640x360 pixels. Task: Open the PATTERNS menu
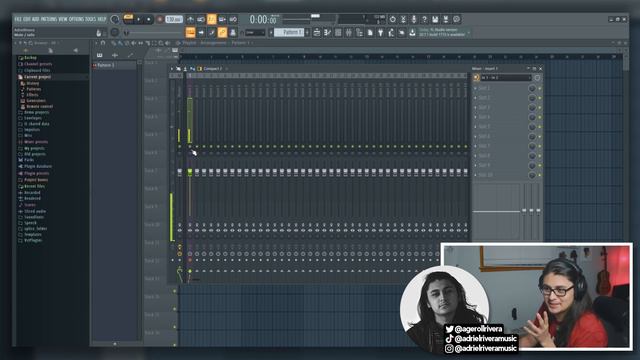(49, 19)
